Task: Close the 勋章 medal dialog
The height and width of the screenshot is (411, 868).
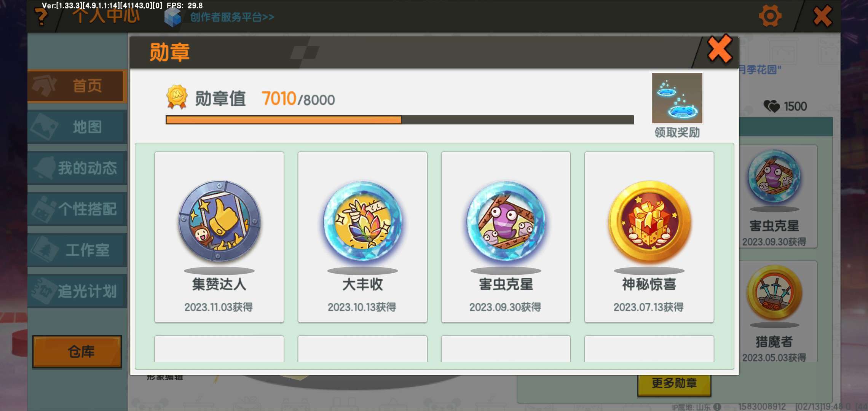Action: tap(720, 49)
